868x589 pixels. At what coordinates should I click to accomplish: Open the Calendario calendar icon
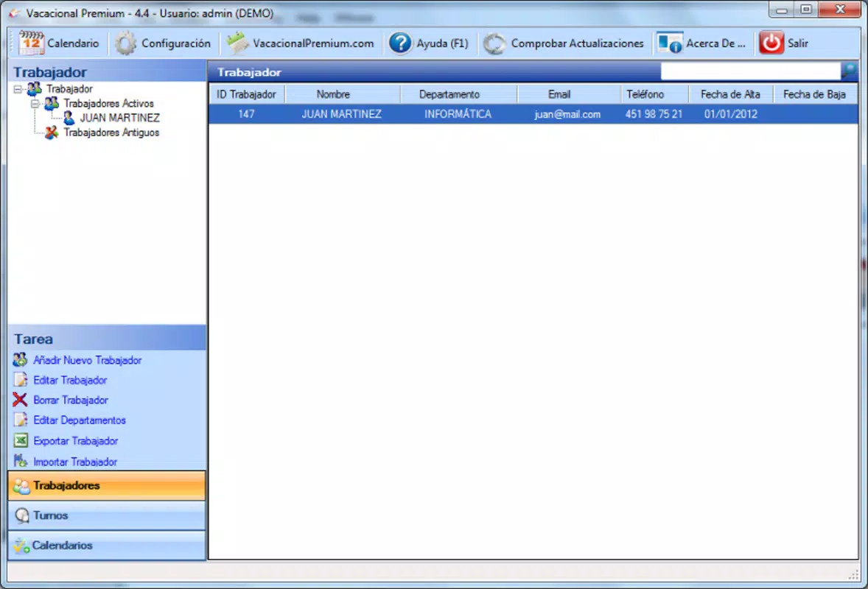pos(31,43)
